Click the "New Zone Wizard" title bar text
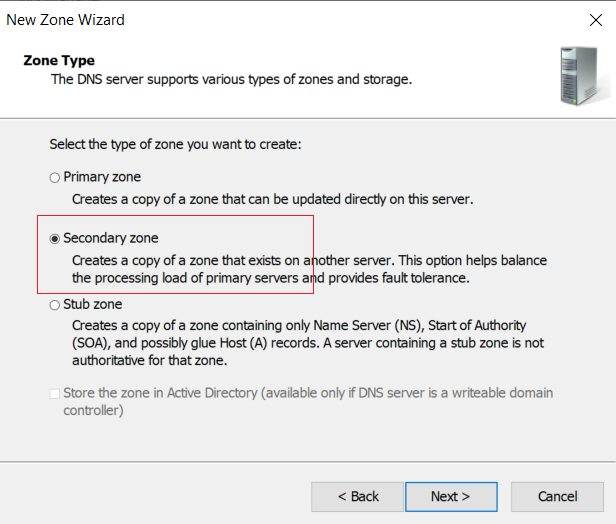 (x=65, y=20)
